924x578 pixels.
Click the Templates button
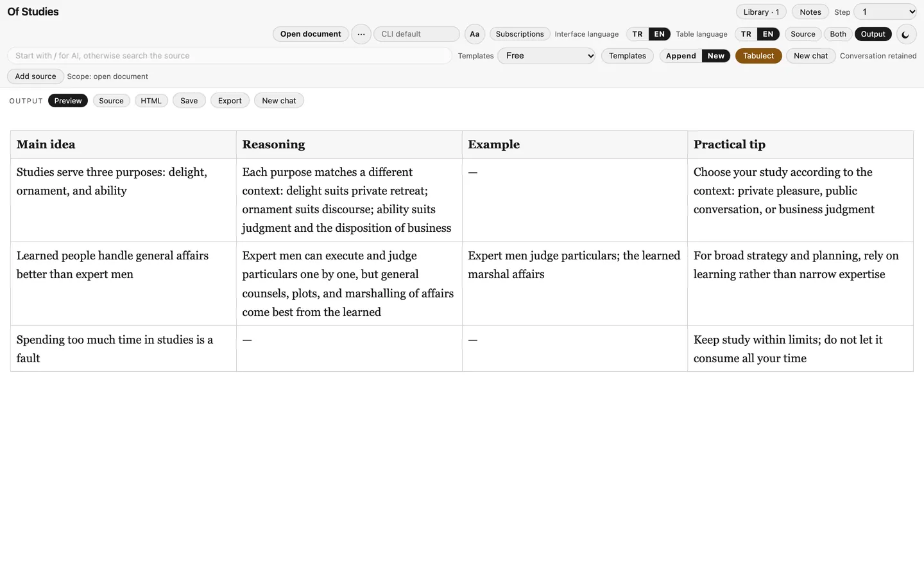click(x=627, y=56)
